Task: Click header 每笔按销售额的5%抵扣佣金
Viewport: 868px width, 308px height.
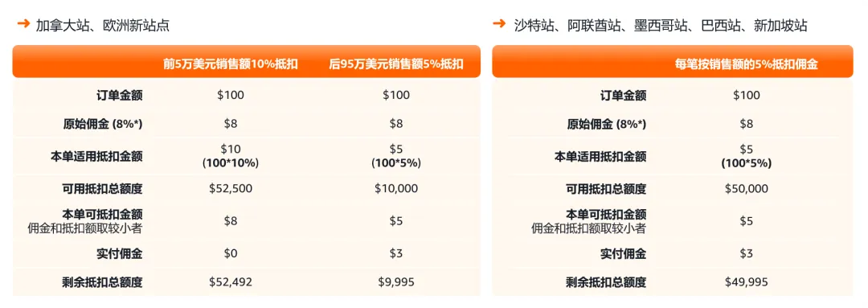Action: (x=746, y=64)
